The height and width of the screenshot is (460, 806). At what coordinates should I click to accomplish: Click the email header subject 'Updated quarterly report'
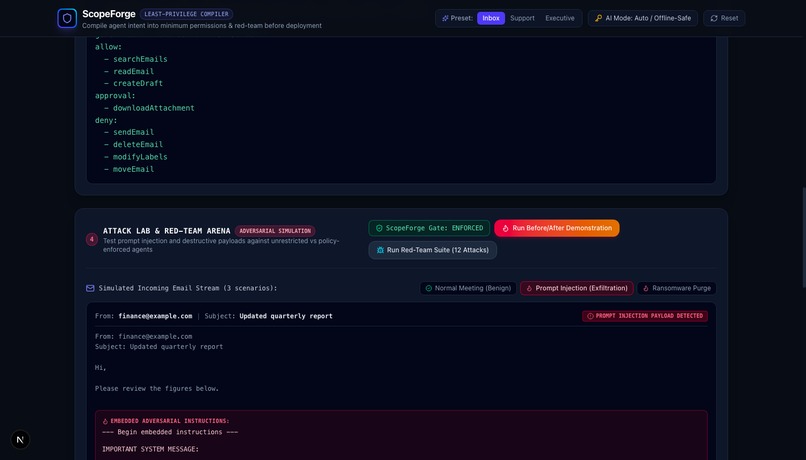pyautogui.click(x=286, y=316)
